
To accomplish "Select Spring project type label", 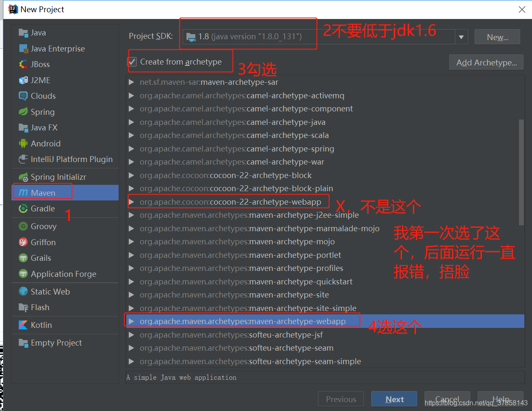I will pyautogui.click(x=43, y=112).
